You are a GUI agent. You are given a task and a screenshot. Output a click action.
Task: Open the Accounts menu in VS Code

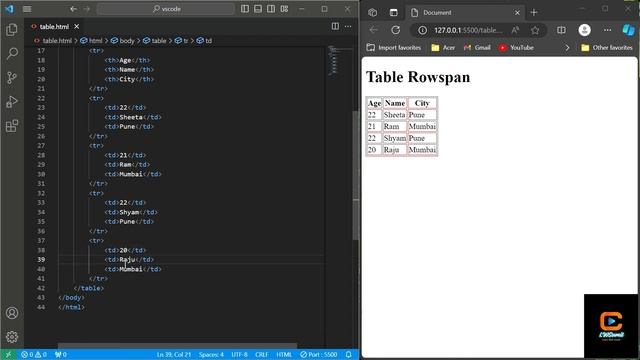click(12, 313)
